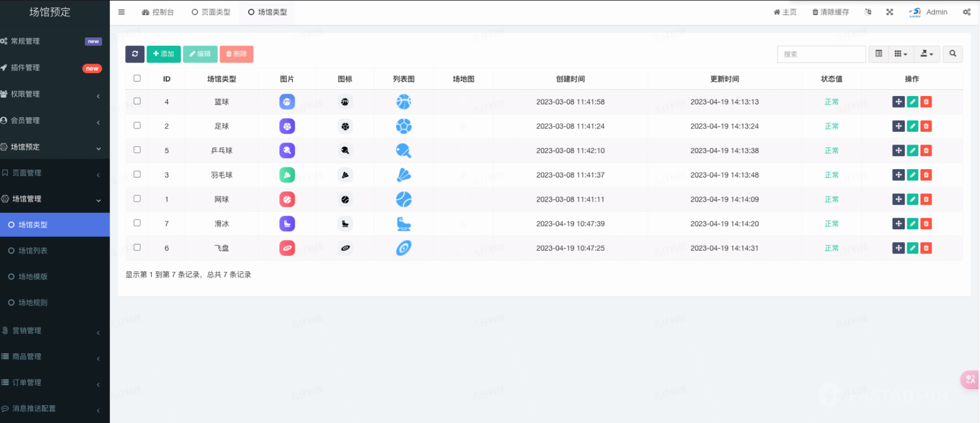Image resolution: width=980 pixels, height=423 pixels.
Task: Click the red delete icon for 篮球 row
Action: (926, 102)
